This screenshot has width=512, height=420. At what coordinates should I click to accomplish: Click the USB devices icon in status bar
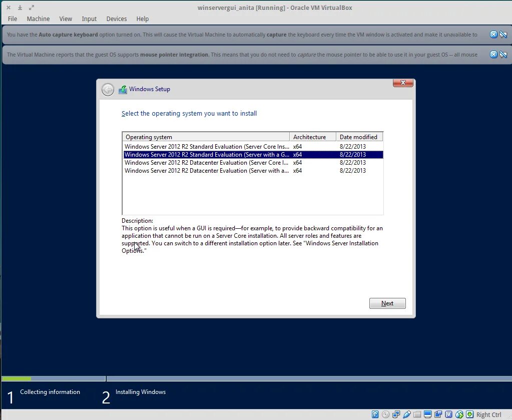406,414
